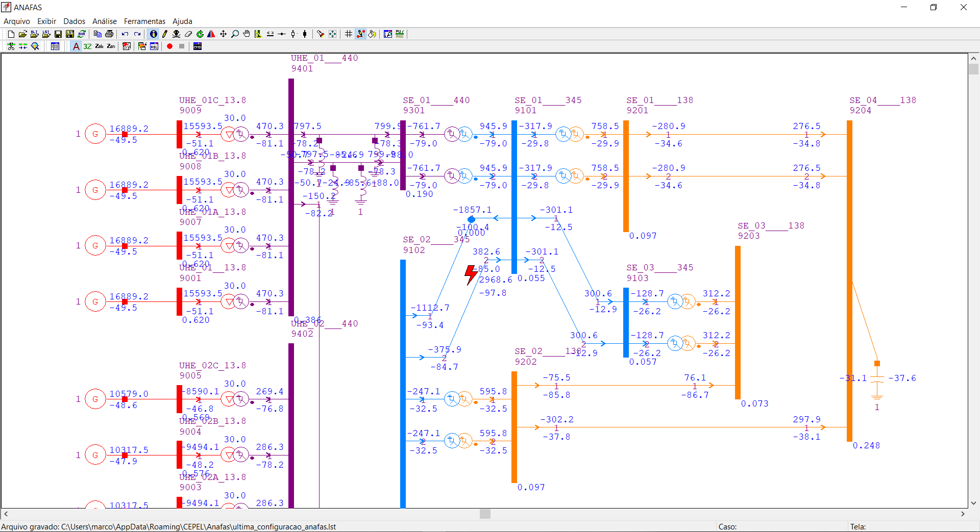Toggle the green 3Z display mode
This screenshot has width=980, height=532.
click(87, 46)
